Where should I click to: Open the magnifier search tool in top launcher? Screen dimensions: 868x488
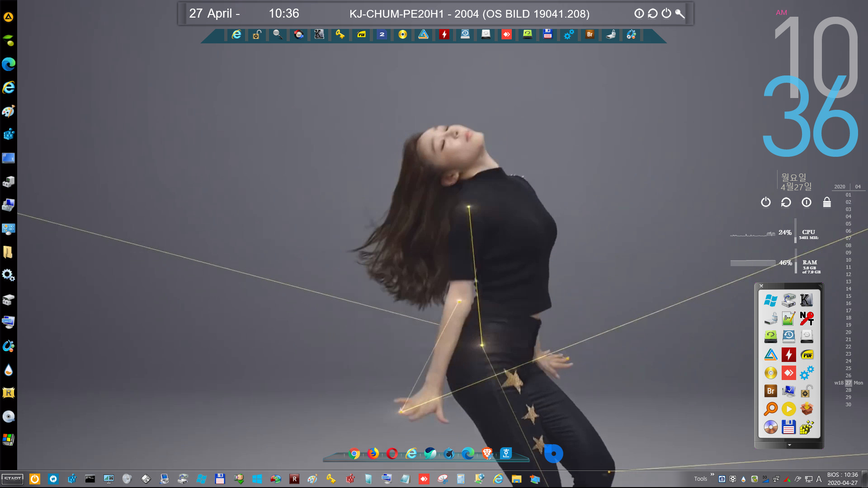pyautogui.click(x=278, y=34)
